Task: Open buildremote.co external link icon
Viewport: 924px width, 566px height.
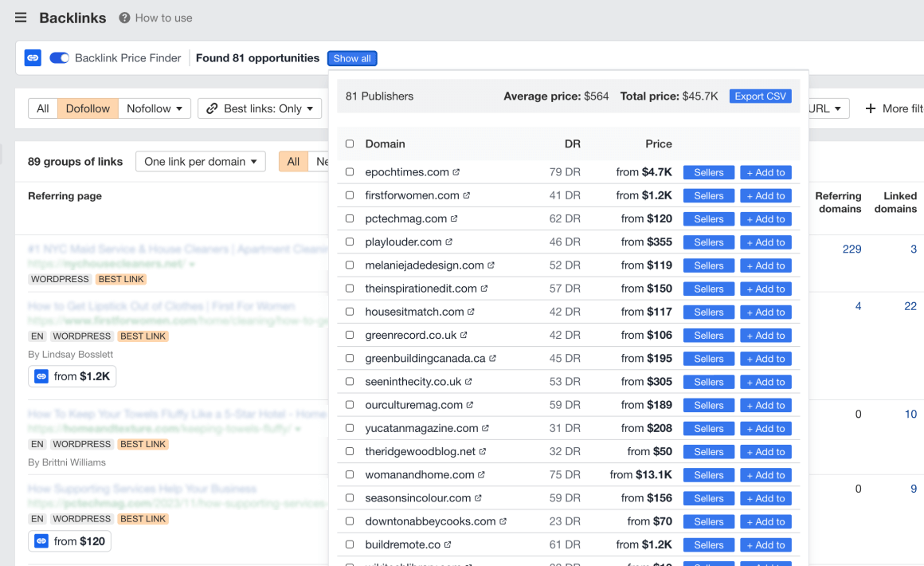Action: (448, 544)
